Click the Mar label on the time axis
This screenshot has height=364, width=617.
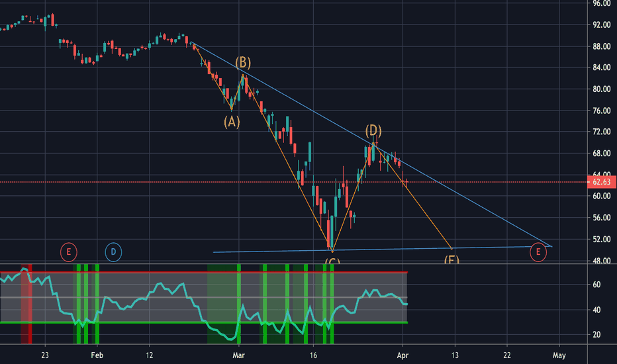pyautogui.click(x=238, y=355)
